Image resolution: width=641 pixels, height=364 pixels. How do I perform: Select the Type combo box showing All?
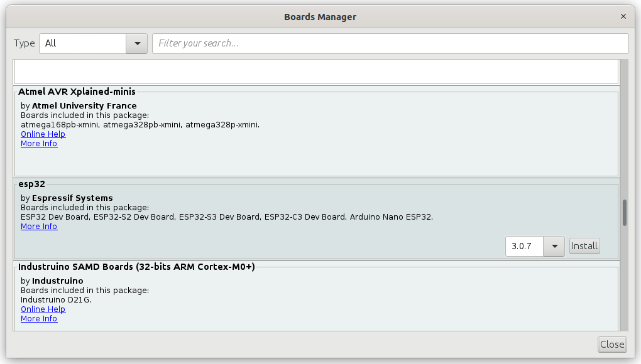pos(93,43)
